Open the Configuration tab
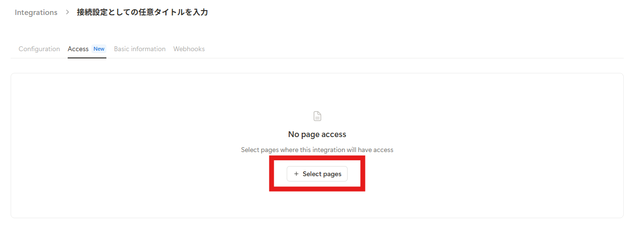Viewport: 644px width, 237px height. coord(39,49)
